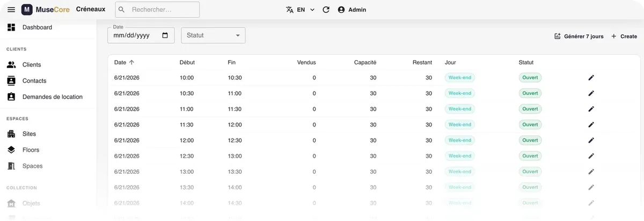This screenshot has width=644, height=221.
Task: Click Week-end chip in 12:00 start row
Action: [460, 141]
